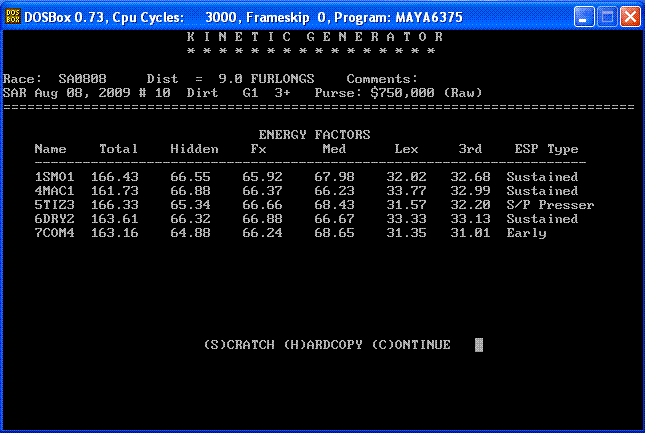Screen dimensions: 645x433
Task: Click total value 163.61
Action: point(114,219)
